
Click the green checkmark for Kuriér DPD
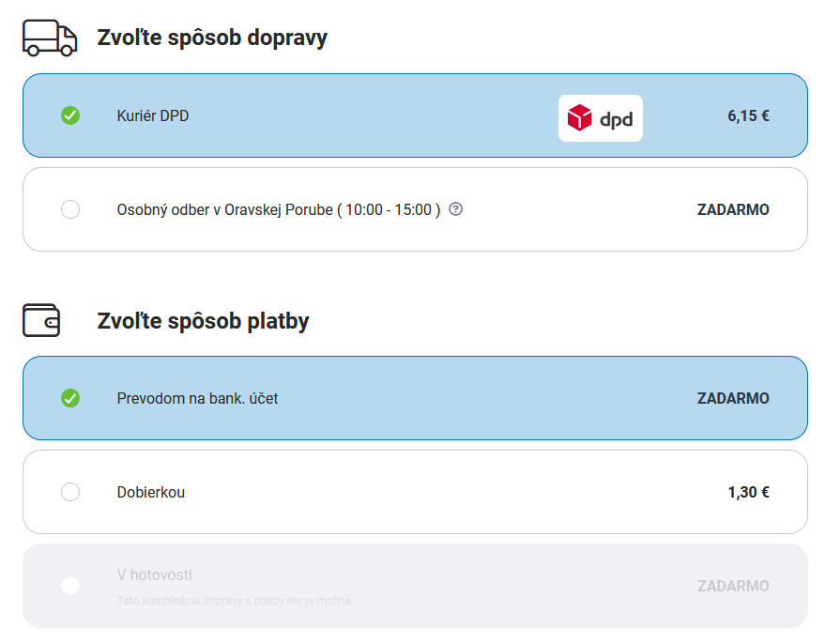pos(70,115)
